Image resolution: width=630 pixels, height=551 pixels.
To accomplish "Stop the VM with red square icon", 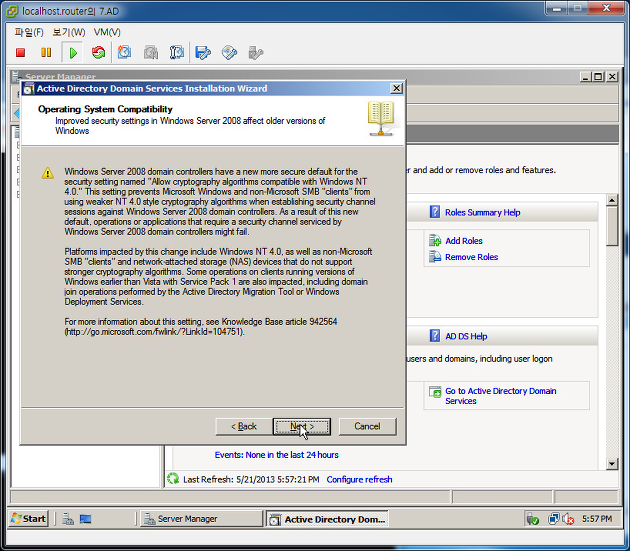I will pyautogui.click(x=20, y=53).
